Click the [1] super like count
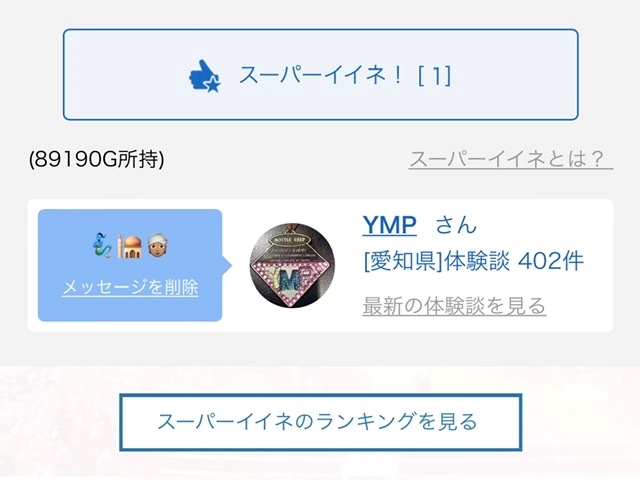Image resolution: width=640 pixels, height=480 pixels. coord(435,76)
